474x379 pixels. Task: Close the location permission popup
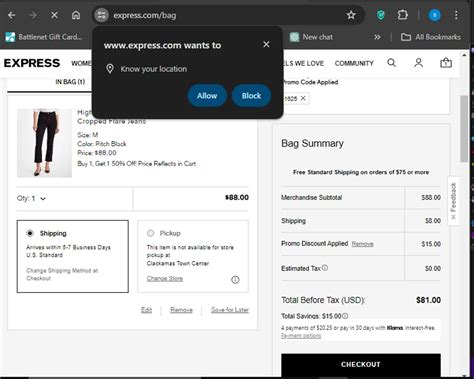(266, 44)
